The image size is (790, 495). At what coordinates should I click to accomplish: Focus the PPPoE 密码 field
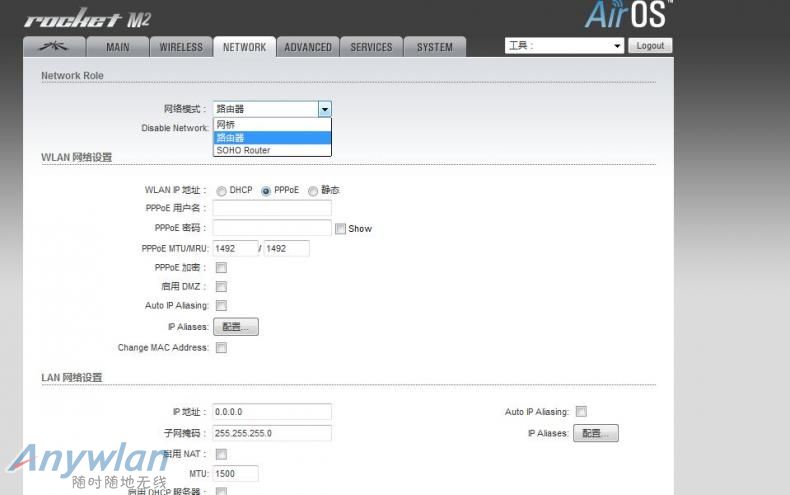[x=272, y=228]
